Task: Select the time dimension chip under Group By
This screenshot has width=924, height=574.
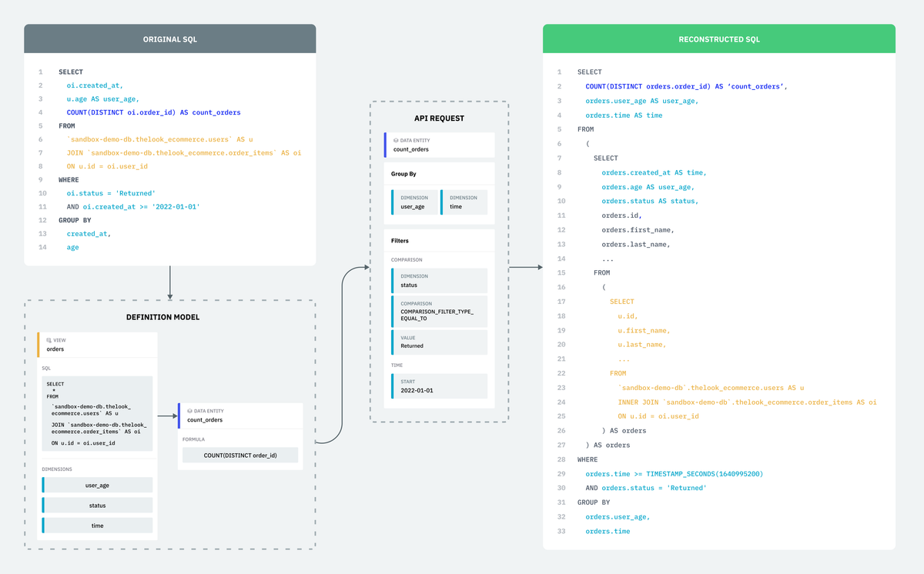Action: pos(463,202)
